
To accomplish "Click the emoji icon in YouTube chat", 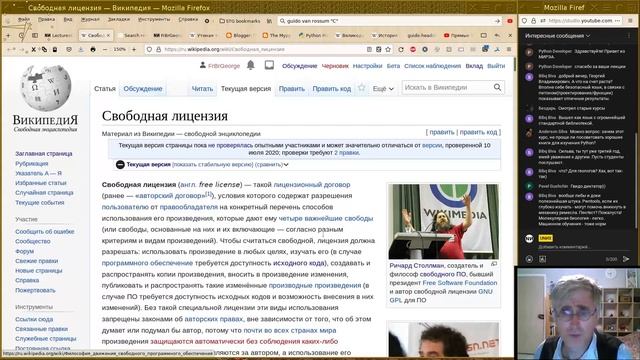I will 529,259.
